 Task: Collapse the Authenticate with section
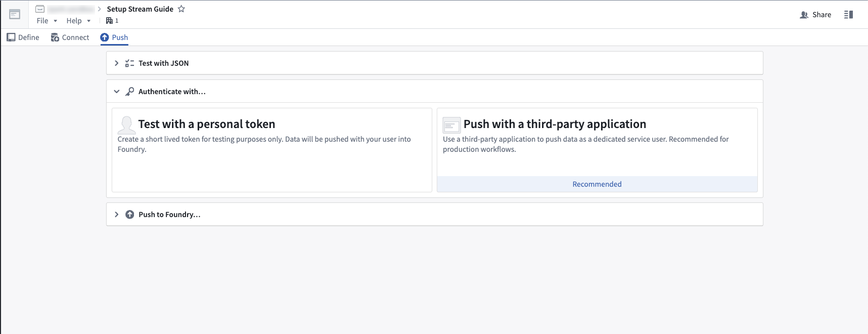(x=117, y=92)
